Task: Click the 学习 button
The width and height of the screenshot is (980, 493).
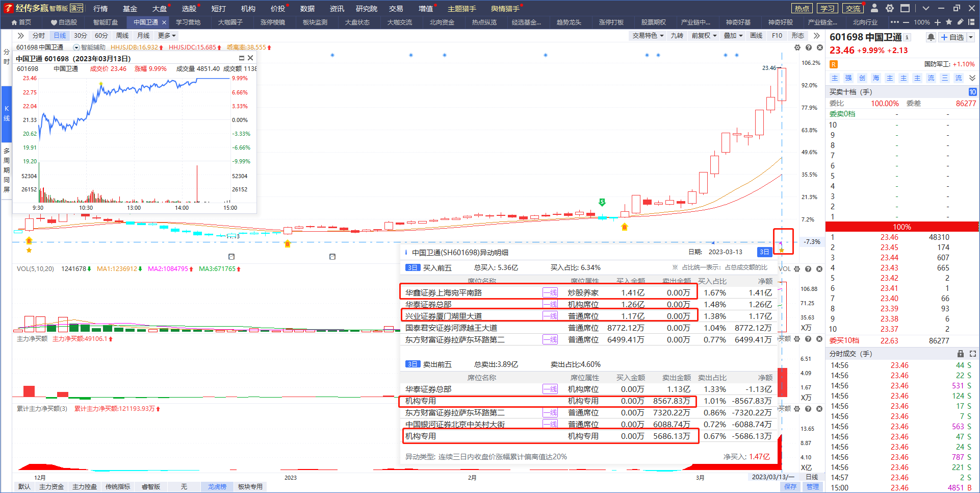Action: coord(828,8)
